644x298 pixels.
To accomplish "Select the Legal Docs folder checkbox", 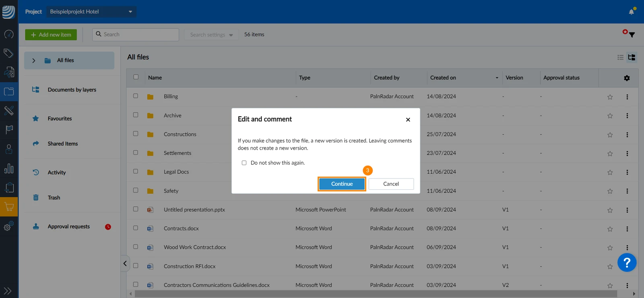I will (x=136, y=171).
